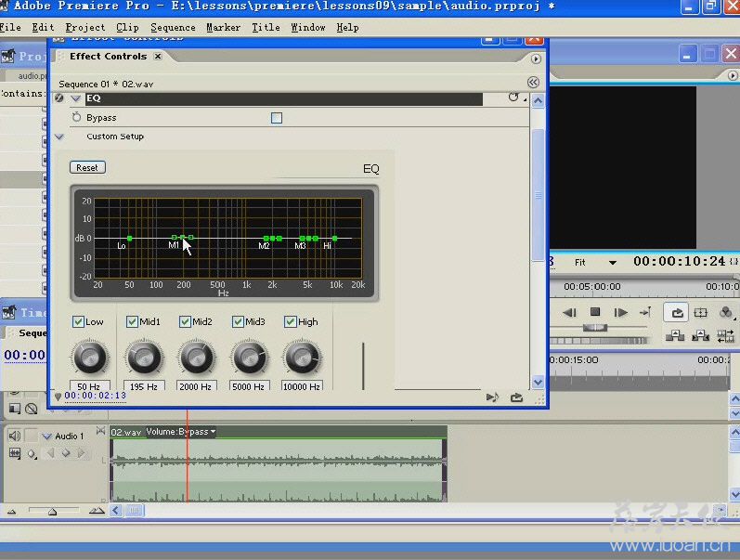This screenshot has height=560, width=740.
Task: Click the timeline Zoom Out small mountain icon
Action: [12, 512]
